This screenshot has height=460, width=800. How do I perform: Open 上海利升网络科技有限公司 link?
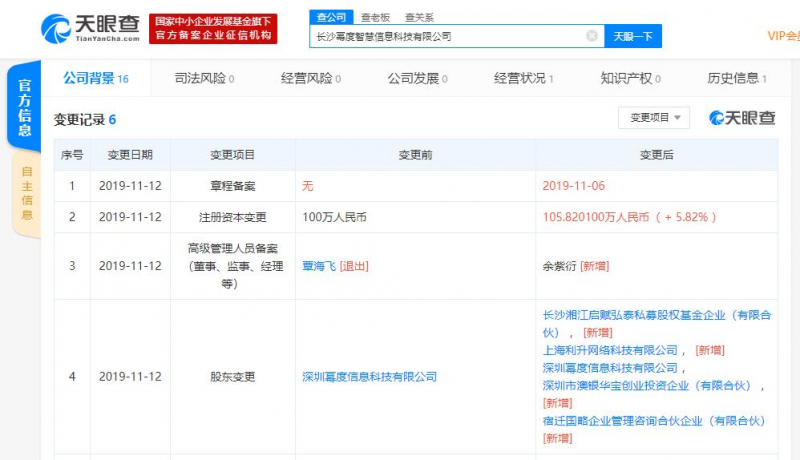coord(610,350)
